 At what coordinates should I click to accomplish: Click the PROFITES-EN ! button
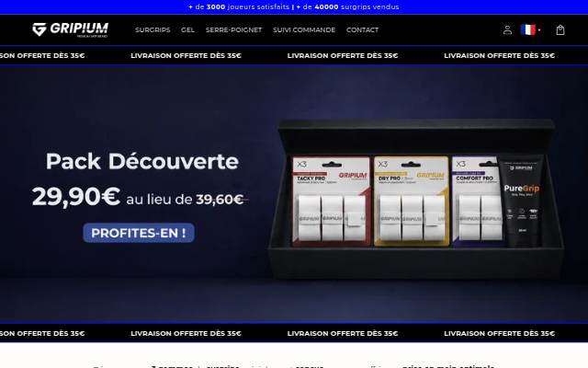(x=139, y=233)
